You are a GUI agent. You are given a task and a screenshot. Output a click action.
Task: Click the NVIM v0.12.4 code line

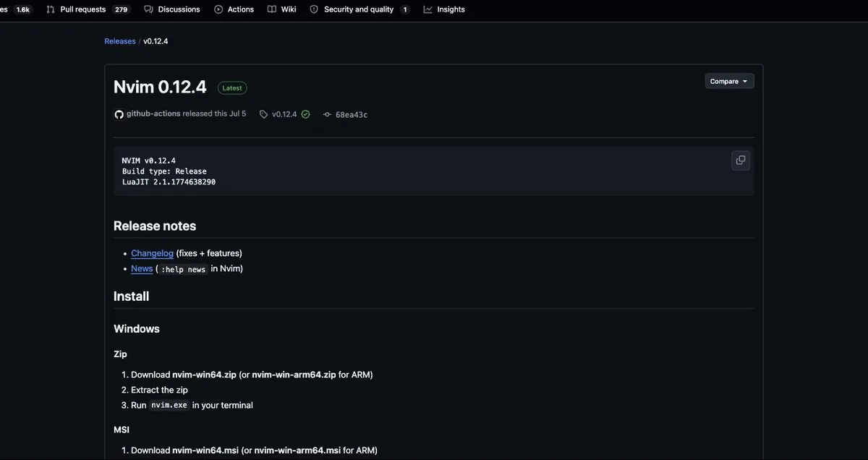click(x=149, y=161)
